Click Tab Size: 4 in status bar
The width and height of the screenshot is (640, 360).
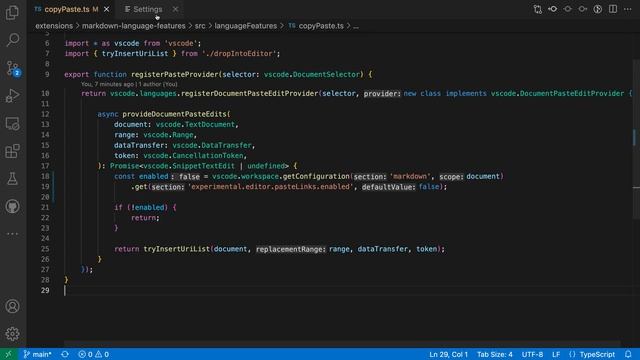[495, 354]
